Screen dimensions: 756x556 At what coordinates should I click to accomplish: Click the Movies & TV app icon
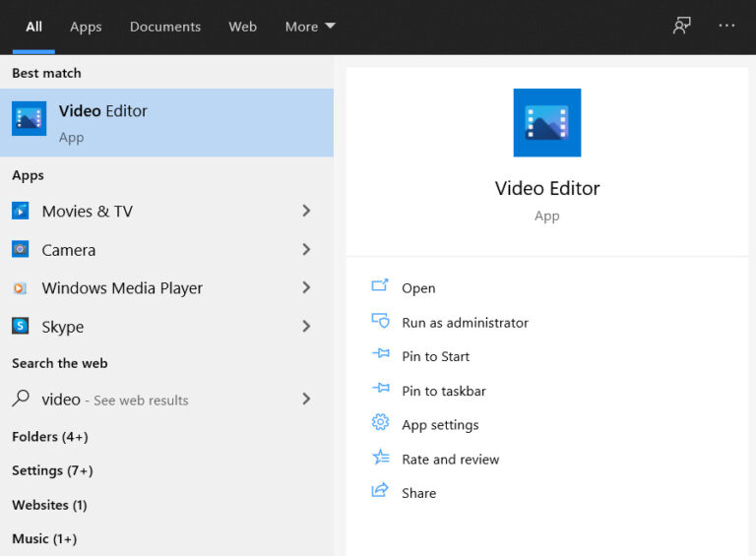click(21, 211)
